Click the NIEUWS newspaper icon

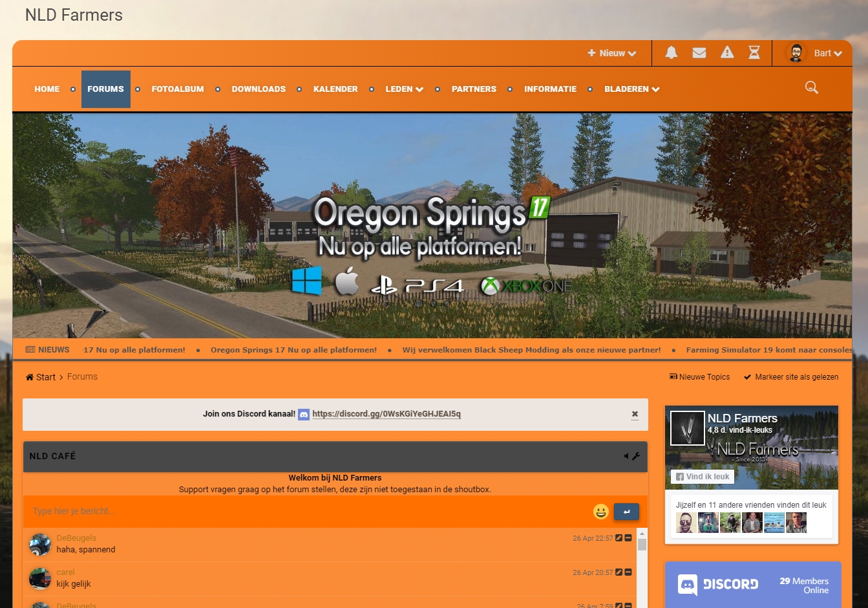[x=30, y=349]
